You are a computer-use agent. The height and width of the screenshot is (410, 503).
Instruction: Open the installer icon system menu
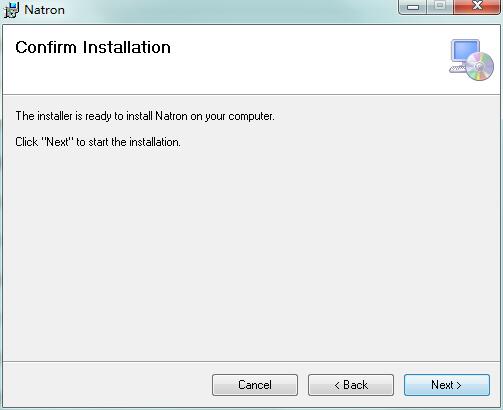coord(11,10)
